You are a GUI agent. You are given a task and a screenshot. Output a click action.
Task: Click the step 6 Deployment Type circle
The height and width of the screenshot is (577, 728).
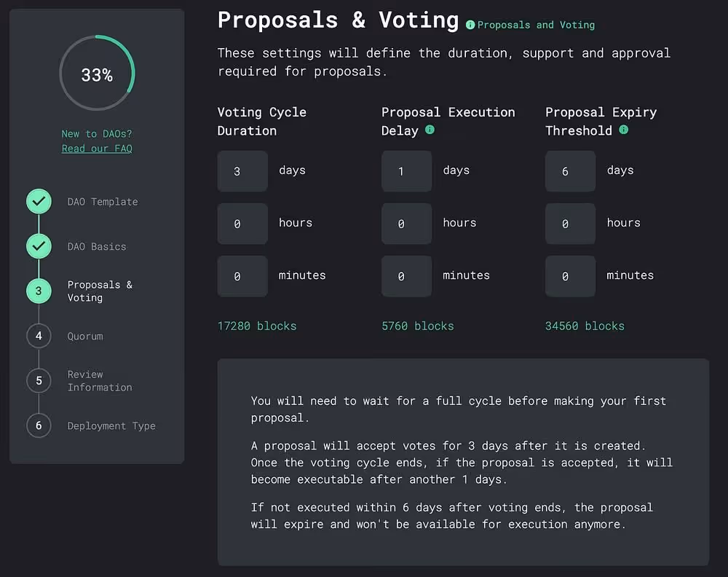click(39, 425)
